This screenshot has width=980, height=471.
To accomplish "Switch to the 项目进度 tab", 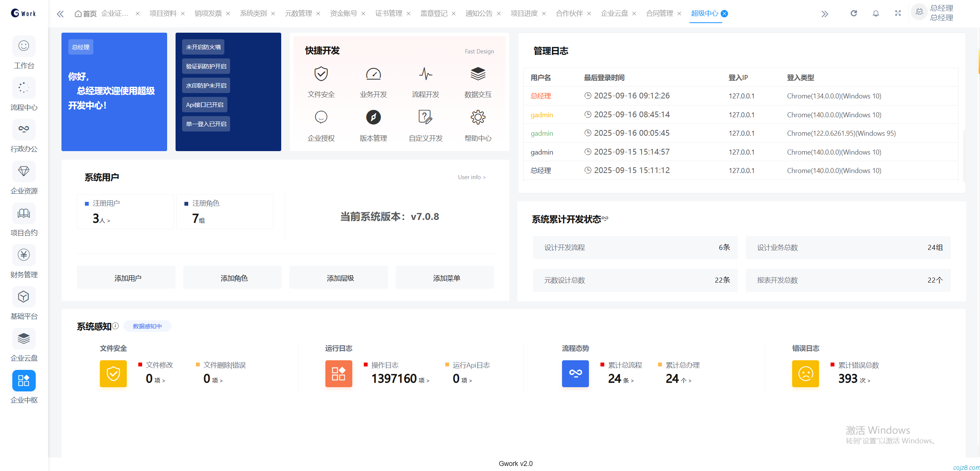I will tap(524, 13).
